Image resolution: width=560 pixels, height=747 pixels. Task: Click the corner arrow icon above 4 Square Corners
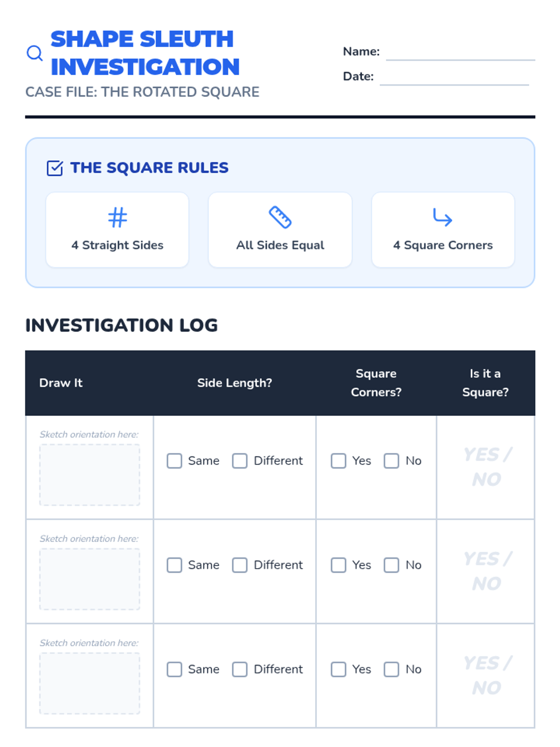(442, 217)
